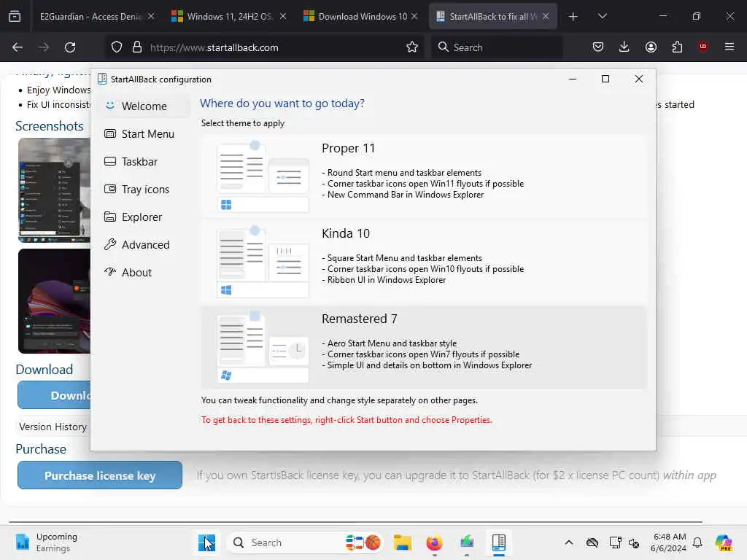Click the Purchase license key button
Screen dimensions: 747x560
pos(100,475)
